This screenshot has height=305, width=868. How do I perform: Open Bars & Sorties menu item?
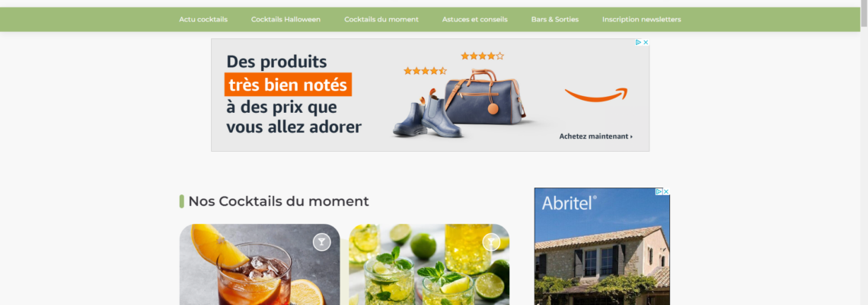click(554, 19)
